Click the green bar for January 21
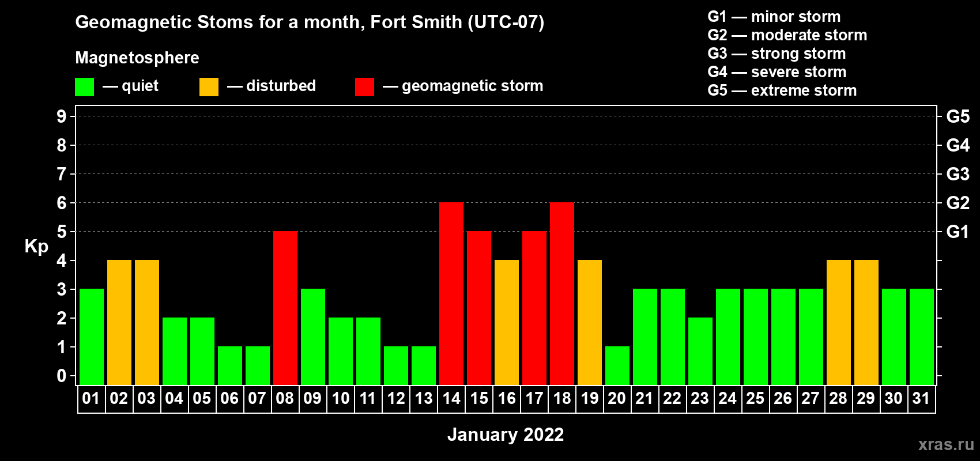The width and height of the screenshot is (980, 461). [645, 337]
